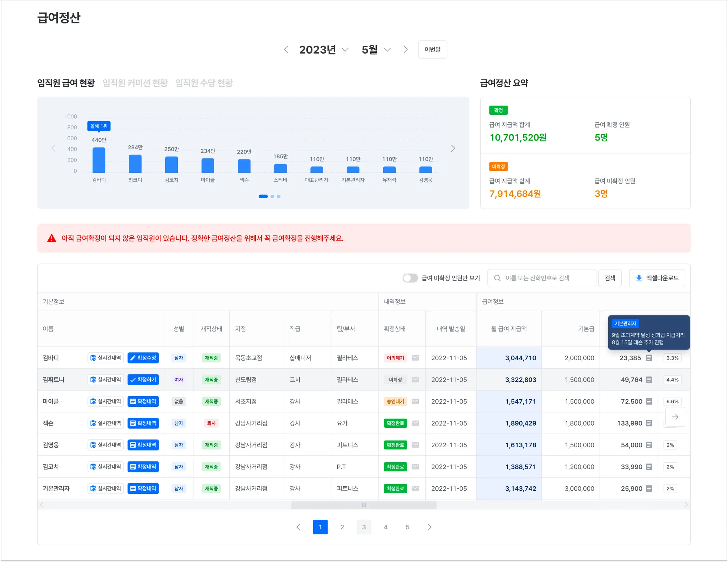This screenshot has width=728, height=562.
Task: Open memo note icon for 김휘트니
Action: pos(649,380)
